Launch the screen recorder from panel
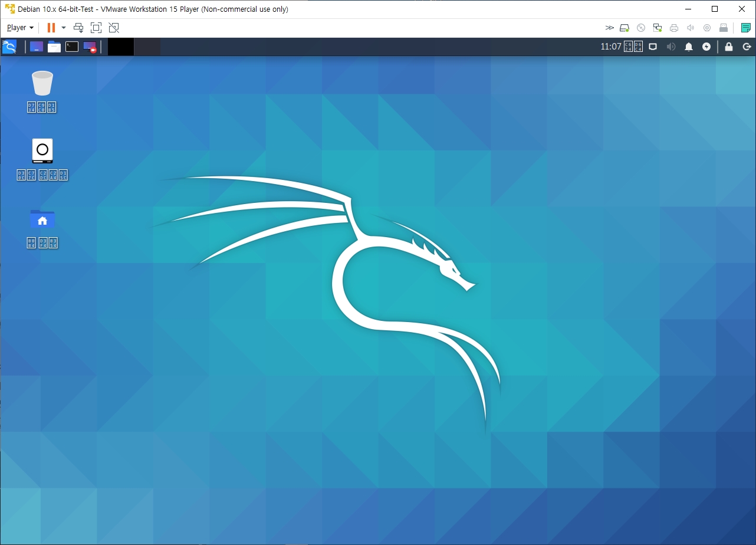This screenshot has width=756, height=545. coord(90,47)
